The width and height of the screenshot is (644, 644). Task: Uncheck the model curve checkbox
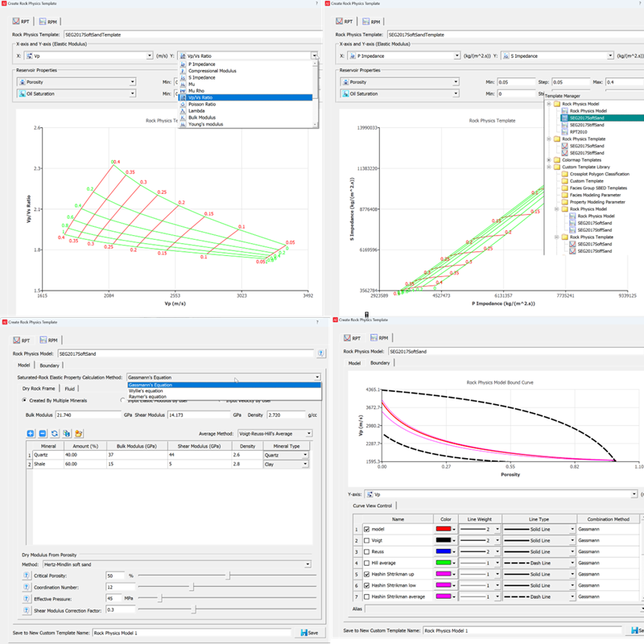367,529
